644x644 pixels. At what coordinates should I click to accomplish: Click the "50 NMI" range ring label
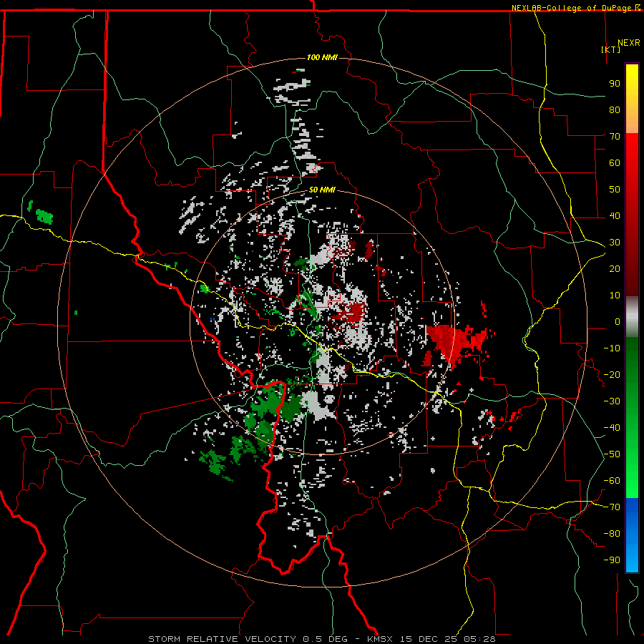click(322, 190)
